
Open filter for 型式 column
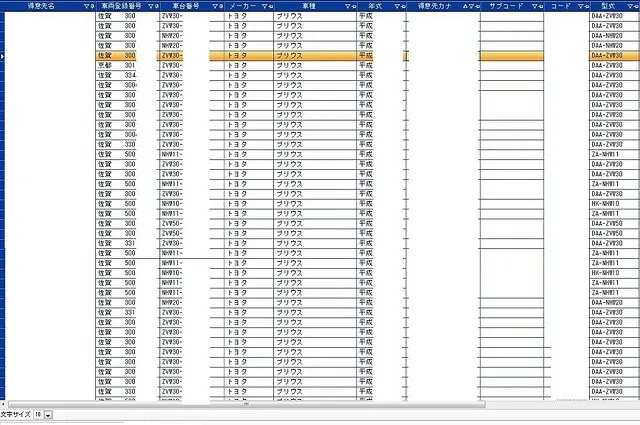tap(631, 6)
